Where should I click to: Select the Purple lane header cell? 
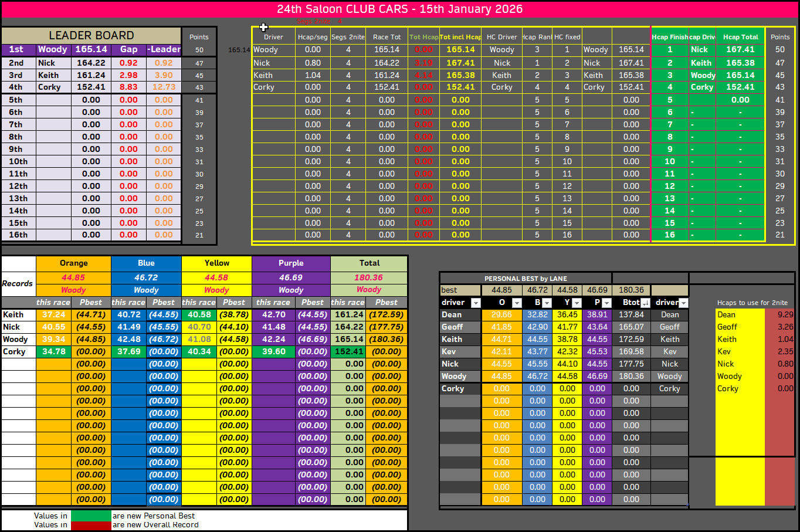click(291, 263)
